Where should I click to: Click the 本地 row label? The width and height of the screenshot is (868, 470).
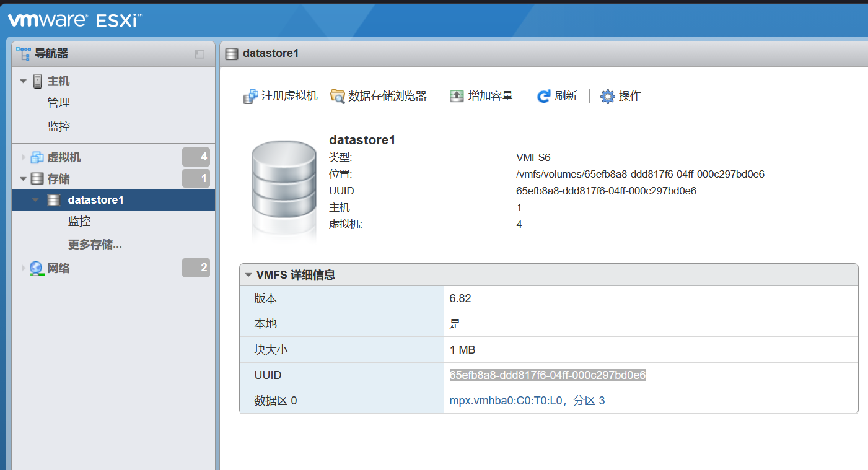(265, 324)
